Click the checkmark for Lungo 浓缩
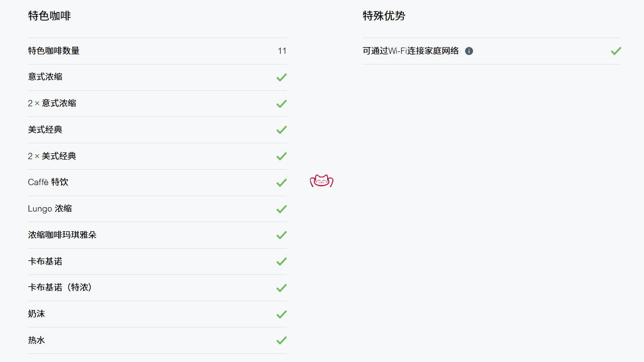Viewport: 644px width, 362px height. 282,209
